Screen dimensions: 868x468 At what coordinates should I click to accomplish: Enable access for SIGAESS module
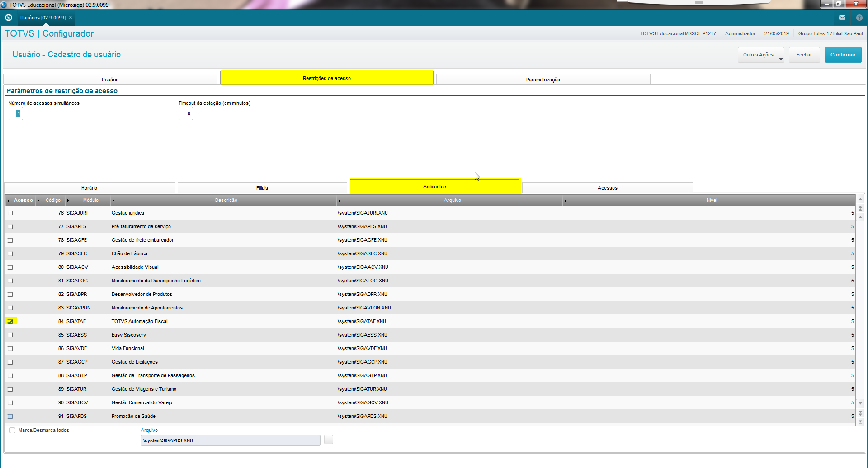click(10, 335)
